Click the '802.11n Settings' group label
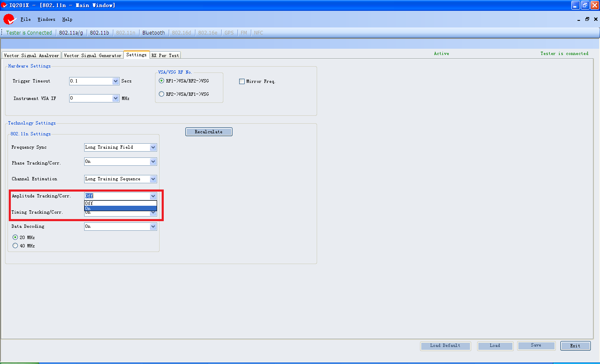This screenshot has width=600, height=364. pyautogui.click(x=30, y=134)
